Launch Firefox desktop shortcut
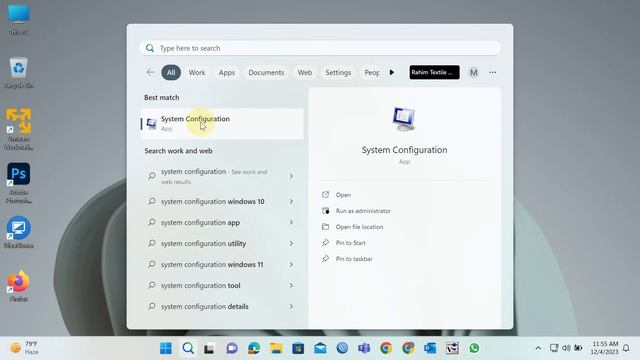The height and width of the screenshot is (360, 640). pos(19,286)
